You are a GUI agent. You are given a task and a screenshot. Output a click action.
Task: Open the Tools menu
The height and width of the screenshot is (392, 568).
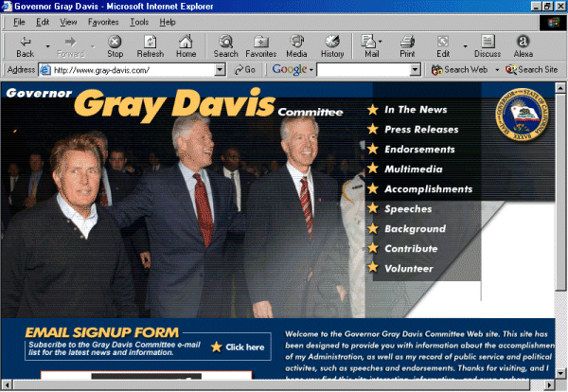(x=139, y=22)
